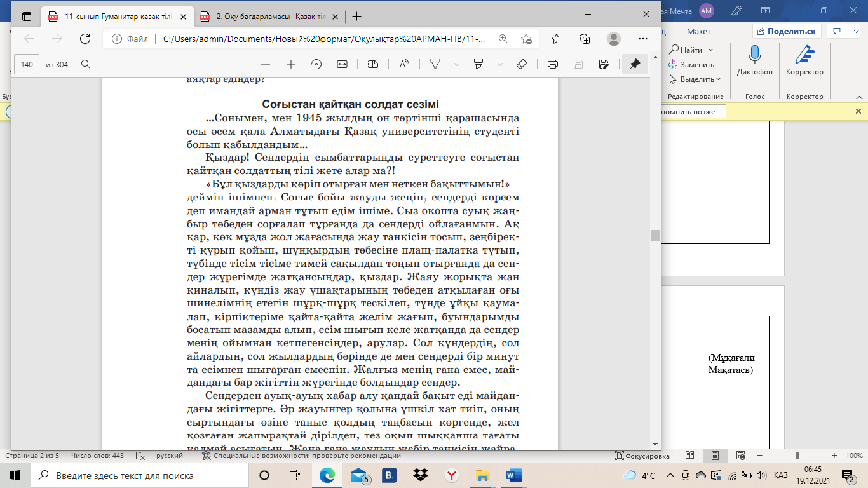
Task: Toggle Page view mode in PDF toolbar
Action: [x=373, y=64]
